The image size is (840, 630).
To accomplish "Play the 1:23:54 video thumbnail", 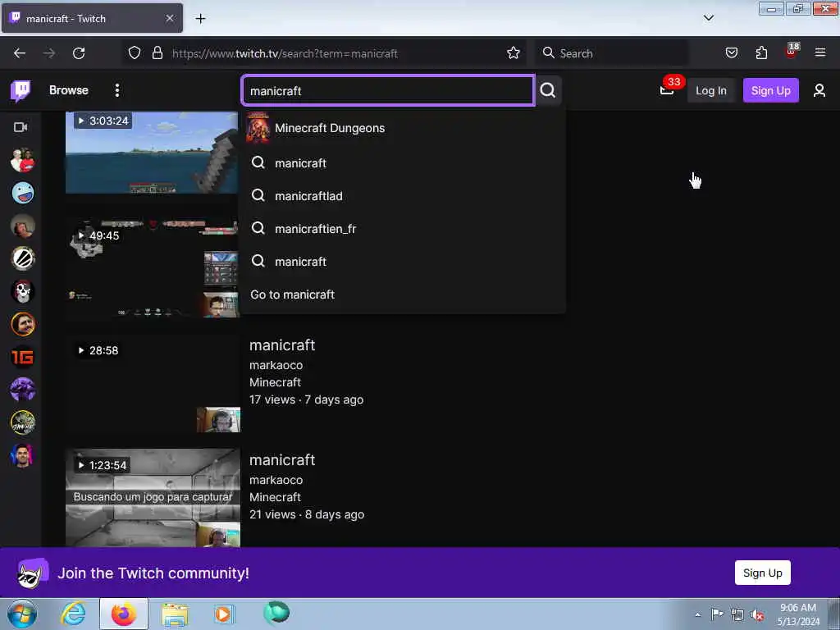I will point(153,498).
